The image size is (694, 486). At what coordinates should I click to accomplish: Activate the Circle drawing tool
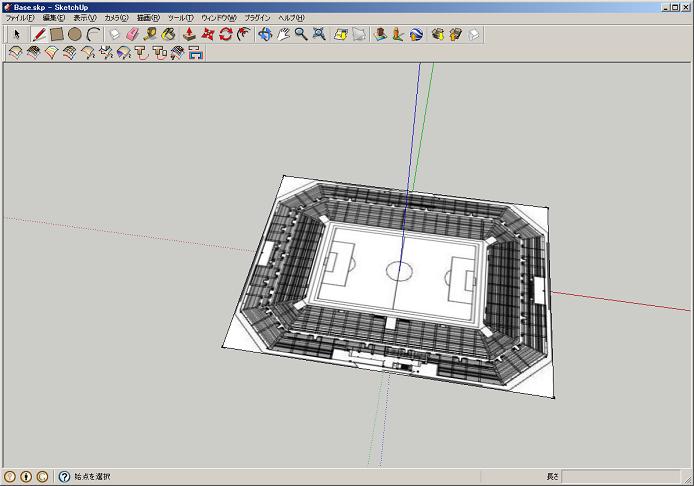point(75,34)
